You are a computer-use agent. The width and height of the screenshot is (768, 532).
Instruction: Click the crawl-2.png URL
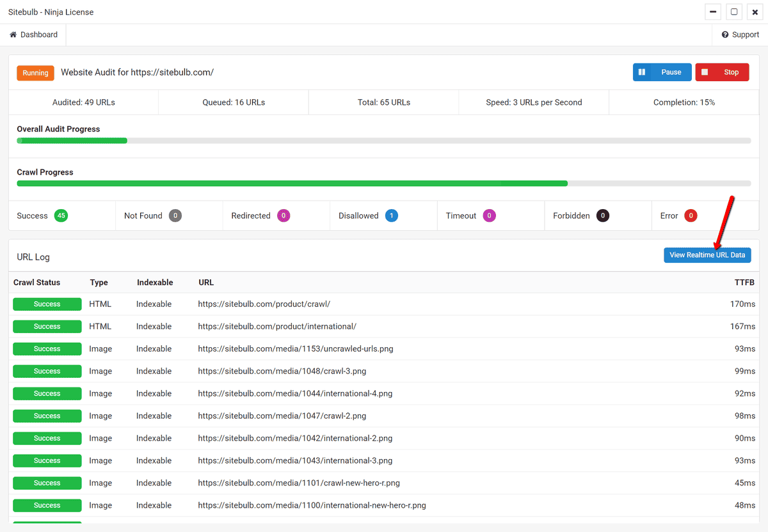tap(282, 416)
